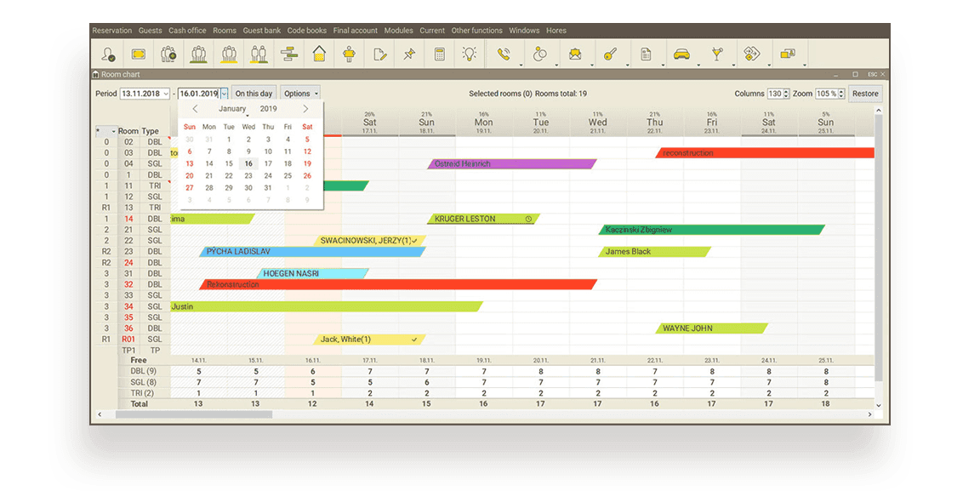The height and width of the screenshot is (491, 980).
Task: Open the Options dropdown button
Action: (300, 94)
